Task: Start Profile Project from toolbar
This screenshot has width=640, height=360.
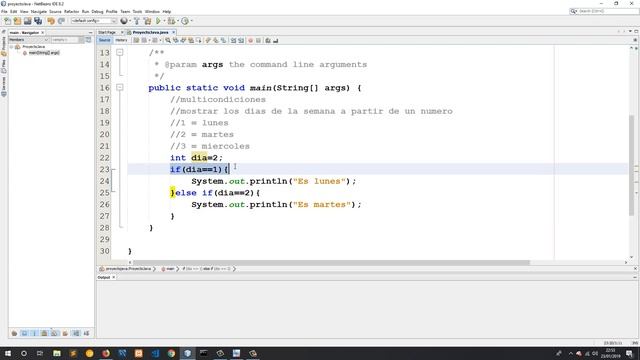Action: 185,21
